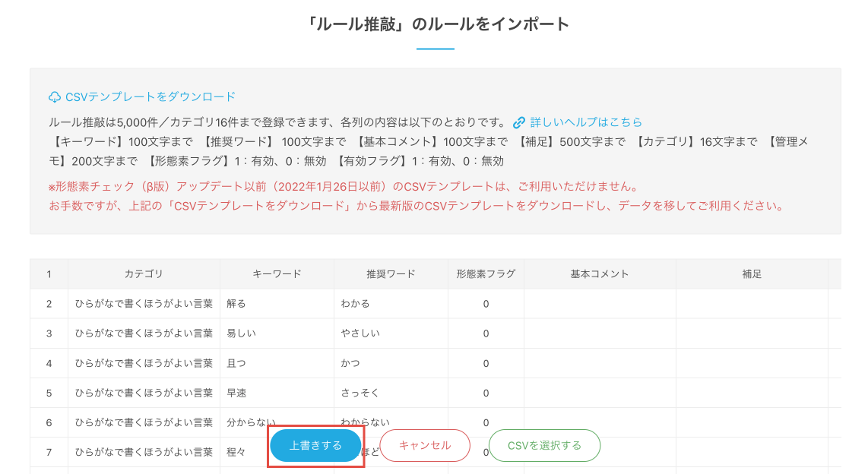Click recommended word cell かつ

click(x=391, y=363)
